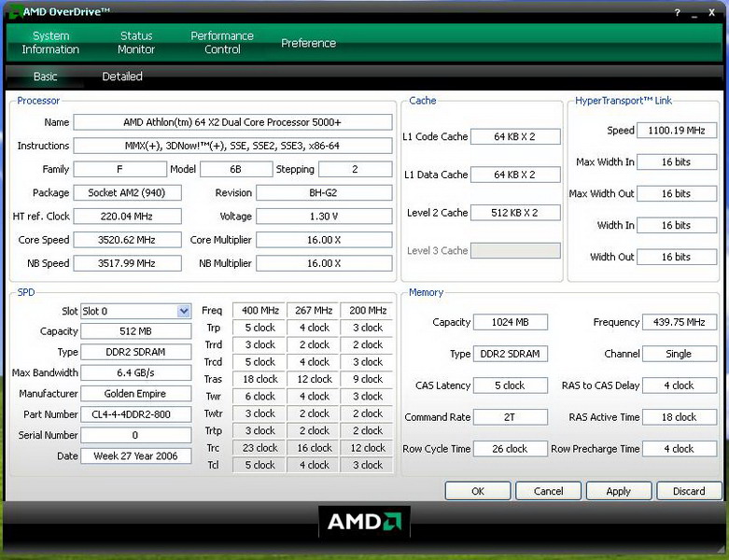The image size is (729, 560).
Task: Click the SPD Capacity 512 MB value
Action: (135, 331)
